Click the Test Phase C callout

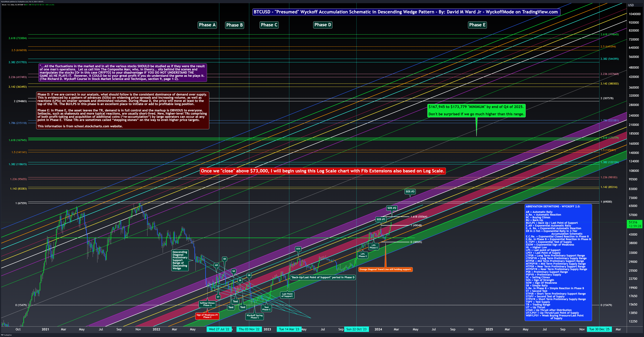(x=266, y=308)
